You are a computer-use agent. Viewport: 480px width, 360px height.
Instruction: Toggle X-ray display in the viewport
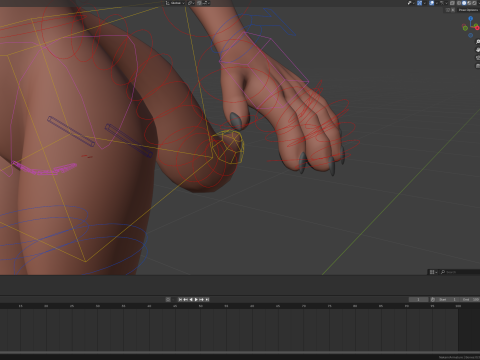[x=452, y=3]
